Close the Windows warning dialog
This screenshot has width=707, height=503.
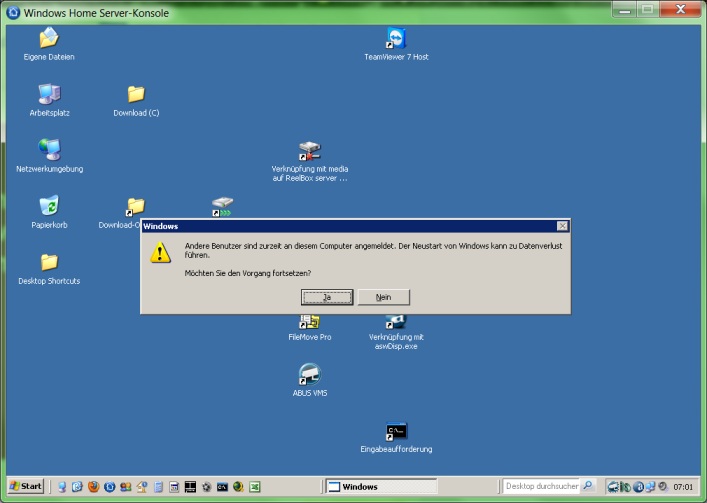(562, 226)
